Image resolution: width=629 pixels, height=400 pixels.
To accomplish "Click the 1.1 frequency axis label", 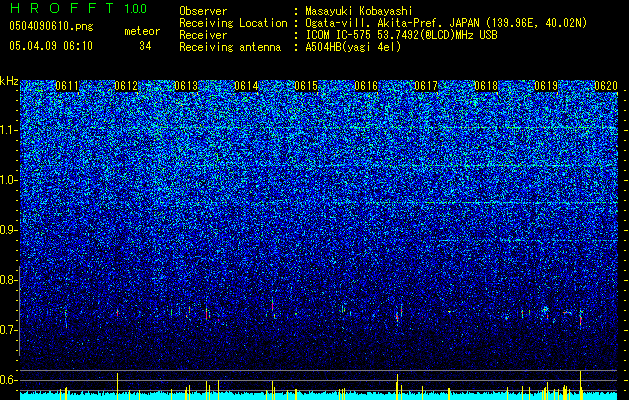I will click(9, 130).
